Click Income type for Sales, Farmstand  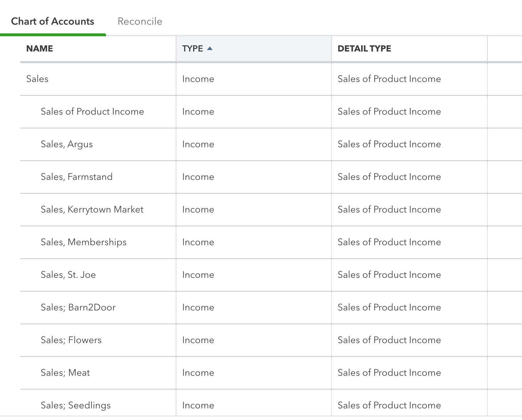pyautogui.click(x=198, y=177)
